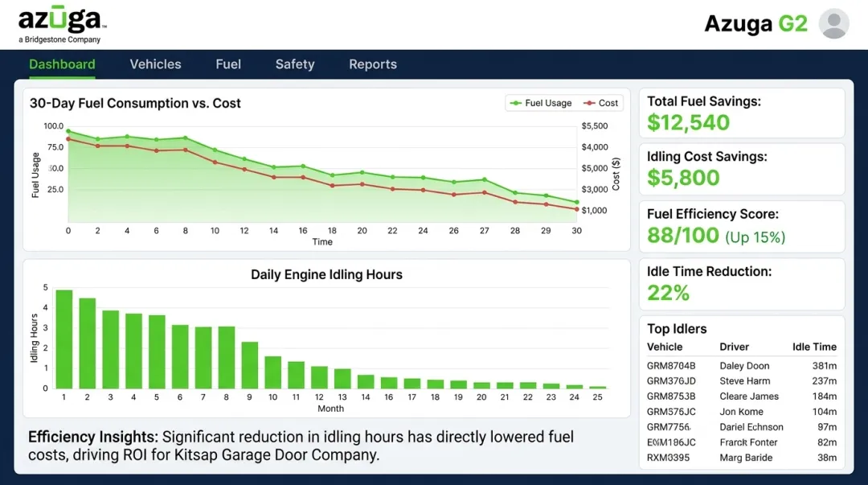Select driver Jon Kome
Screen dimensions: 868x485
[741, 412]
